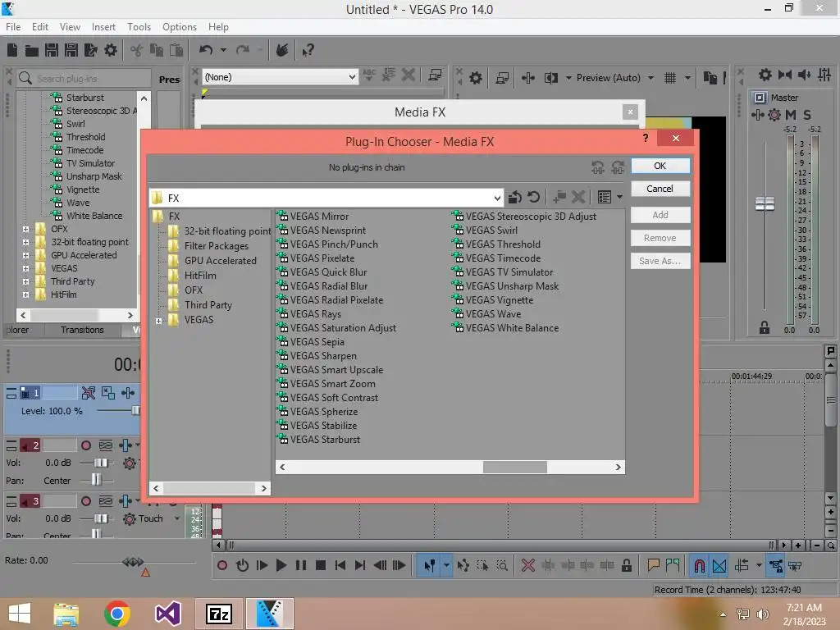This screenshot has width=840, height=630.
Task: Click the Zoom Edit tool magnifier
Action: click(x=502, y=566)
